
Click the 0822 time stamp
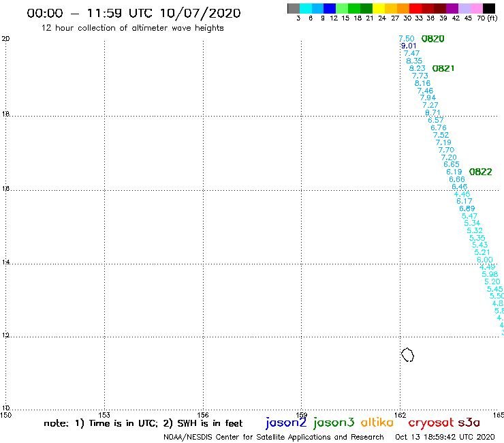pos(481,172)
